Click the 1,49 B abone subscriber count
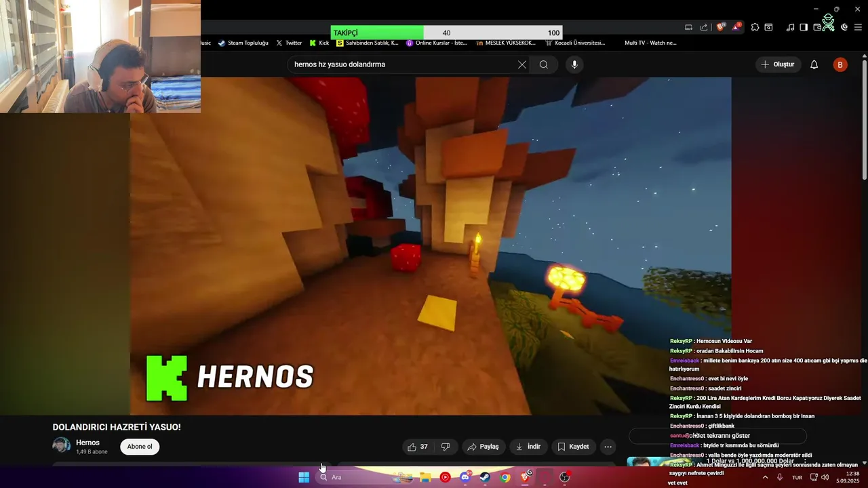 coord(92,452)
